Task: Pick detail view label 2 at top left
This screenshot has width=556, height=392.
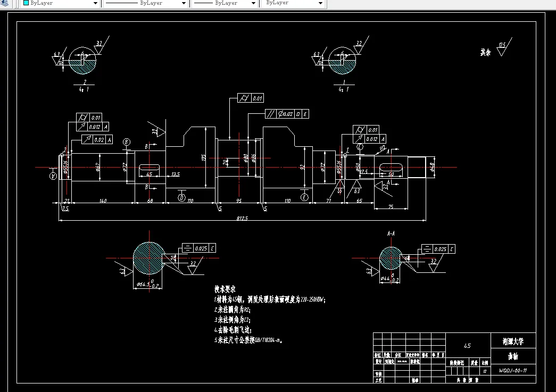Action: pos(85,82)
